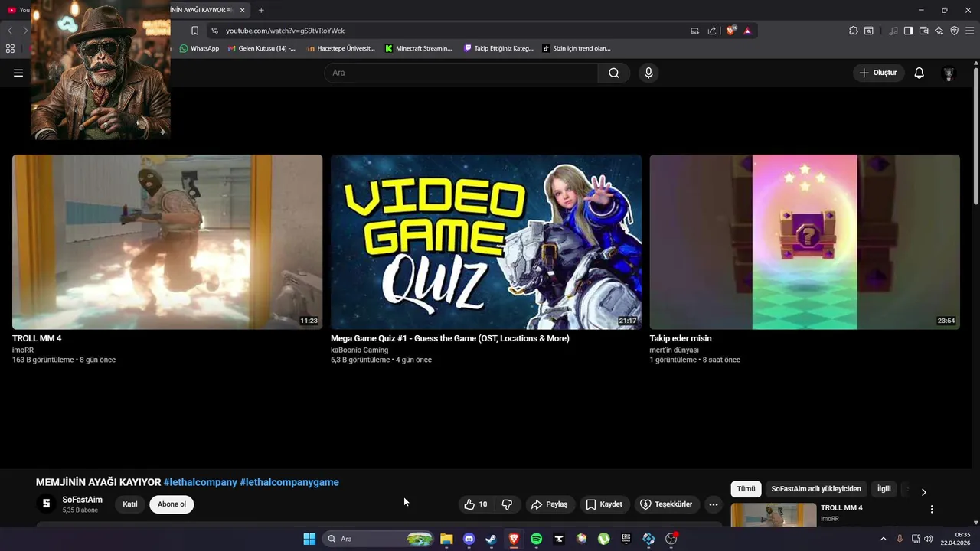Like the video with thumbs-up button

475,504
